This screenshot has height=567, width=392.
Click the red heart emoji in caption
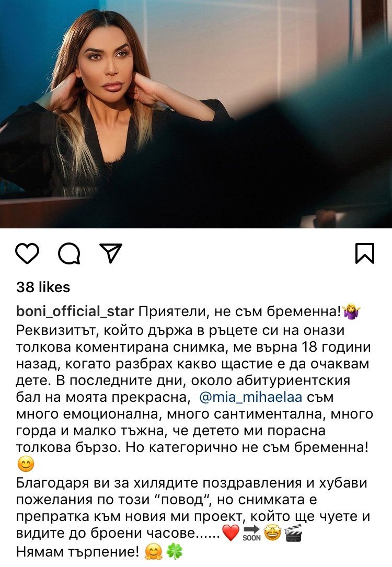(x=230, y=533)
